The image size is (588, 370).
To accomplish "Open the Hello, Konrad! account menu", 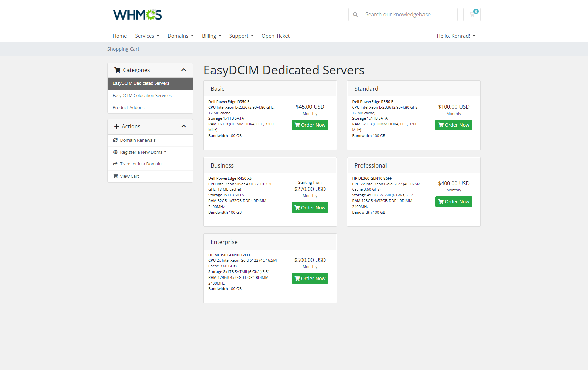I will tap(456, 36).
